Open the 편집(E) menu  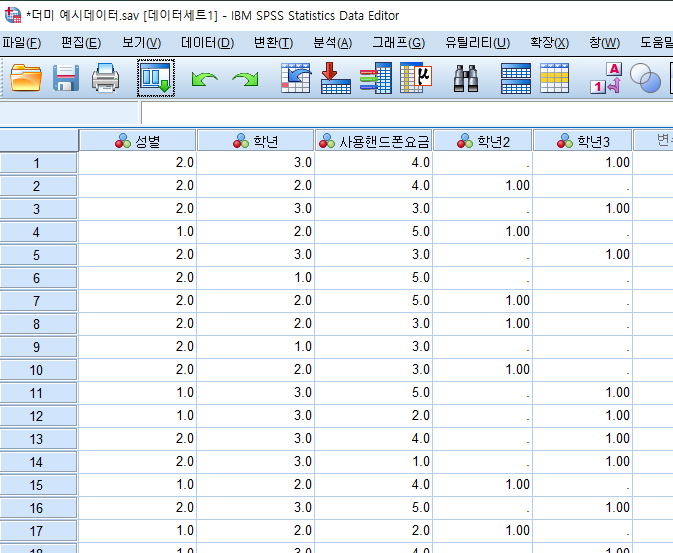(x=81, y=43)
